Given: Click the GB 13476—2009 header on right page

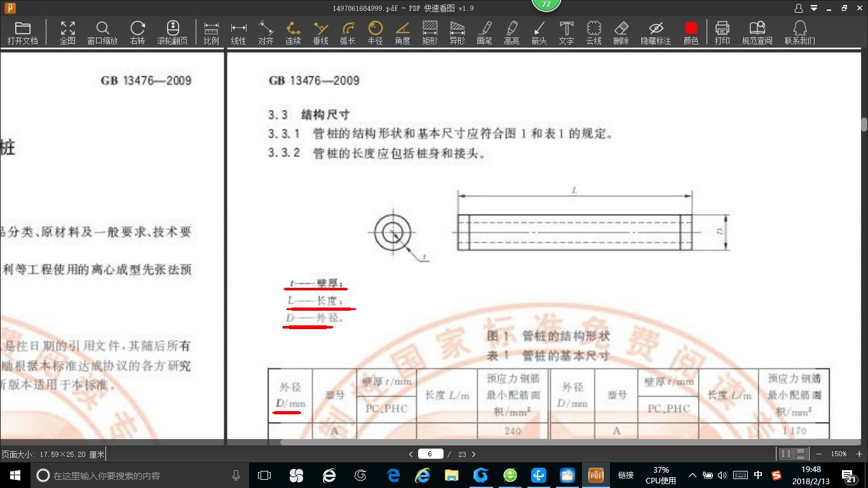Looking at the screenshot, I should [314, 81].
